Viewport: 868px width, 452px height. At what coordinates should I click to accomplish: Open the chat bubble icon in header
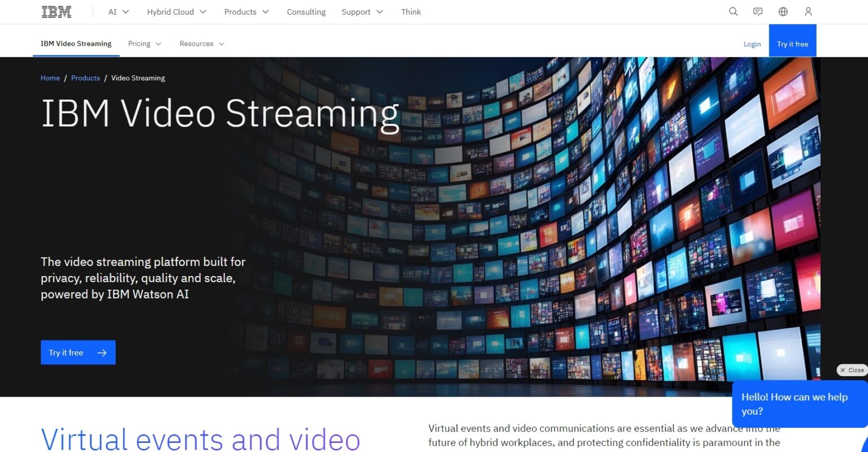coord(758,11)
